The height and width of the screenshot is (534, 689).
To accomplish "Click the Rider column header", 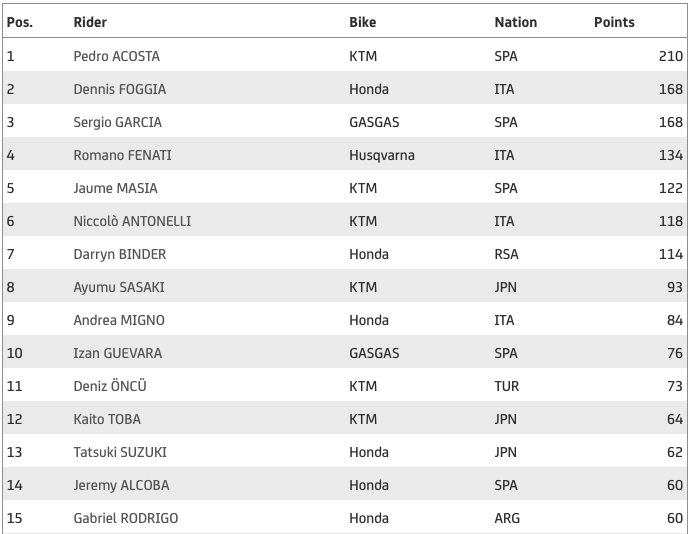I will (91, 22).
